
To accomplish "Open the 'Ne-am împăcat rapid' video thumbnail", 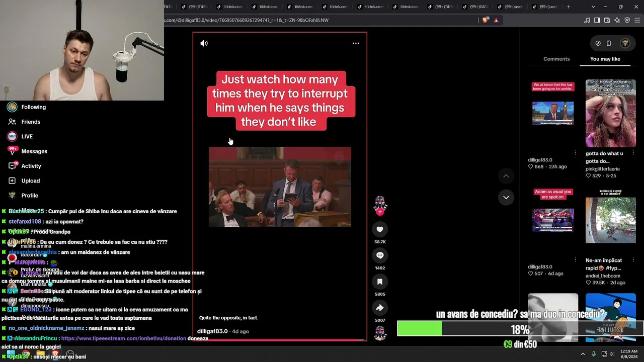I will [610, 220].
